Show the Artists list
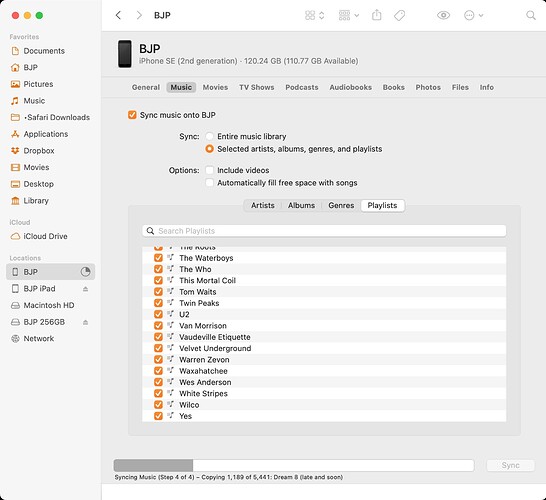Viewport: 546px width, 500px height. coord(263,205)
